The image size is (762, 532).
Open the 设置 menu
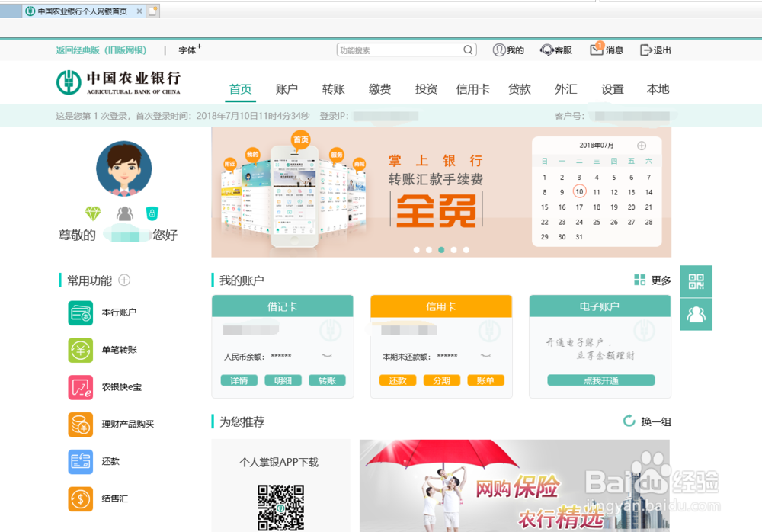click(x=613, y=89)
